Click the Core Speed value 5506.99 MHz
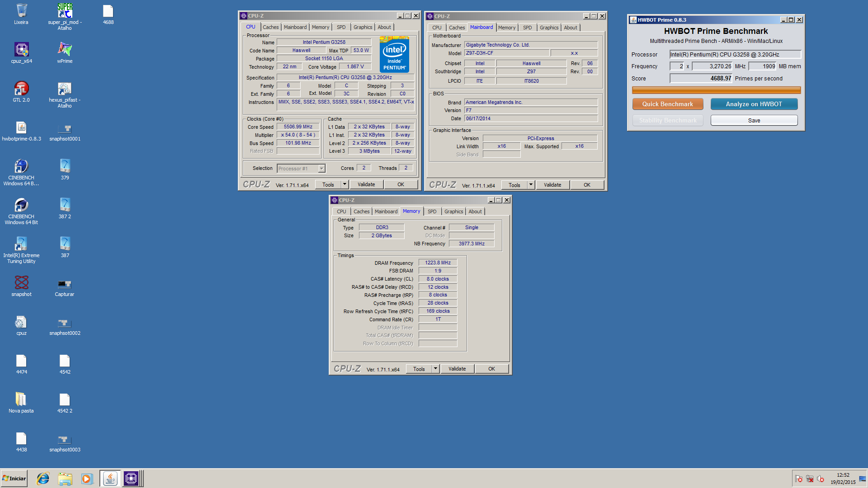The height and width of the screenshot is (488, 868). tap(298, 127)
